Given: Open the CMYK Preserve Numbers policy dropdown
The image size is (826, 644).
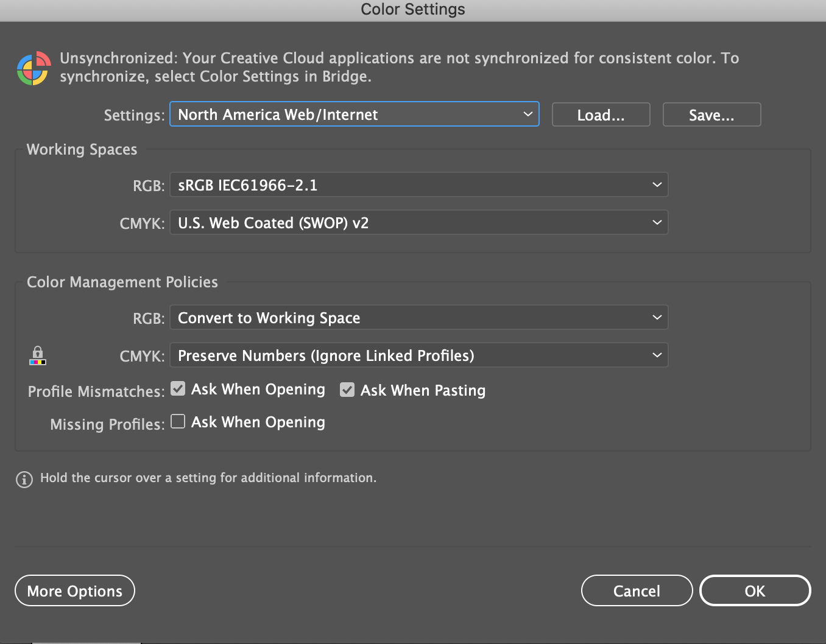Looking at the screenshot, I should tap(418, 355).
